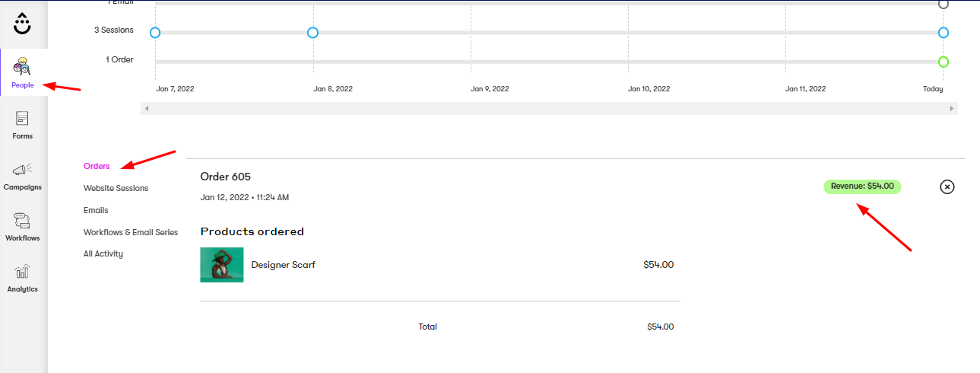Screen dimensions: 980x373
Task: Click the Designer Scarf price $54.00
Action: point(658,265)
